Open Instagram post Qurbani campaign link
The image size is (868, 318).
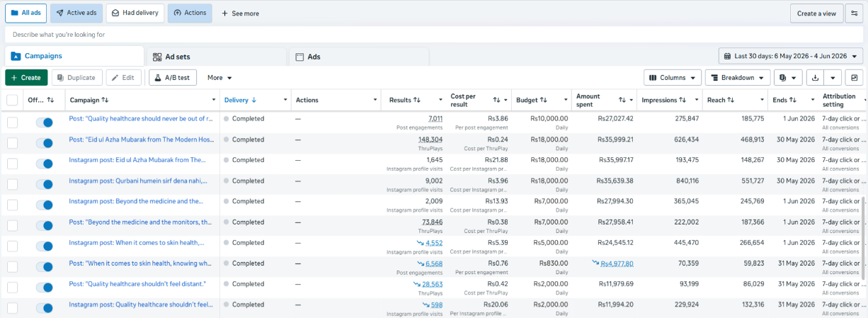click(137, 181)
